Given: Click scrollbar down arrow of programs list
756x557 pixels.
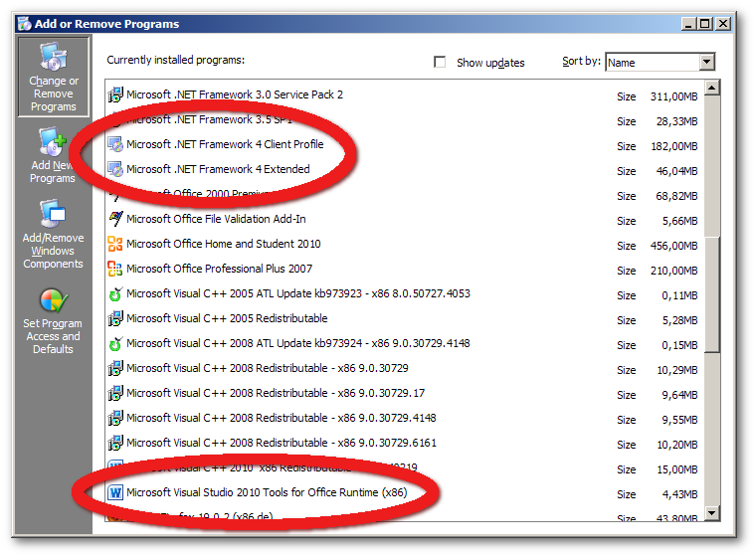Looking at the screenshot, I should pyautogui.click(x=712, y=512).
